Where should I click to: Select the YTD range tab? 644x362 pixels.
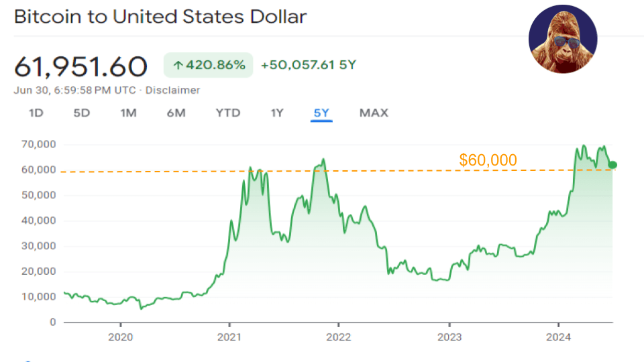(x=228, y=113)
